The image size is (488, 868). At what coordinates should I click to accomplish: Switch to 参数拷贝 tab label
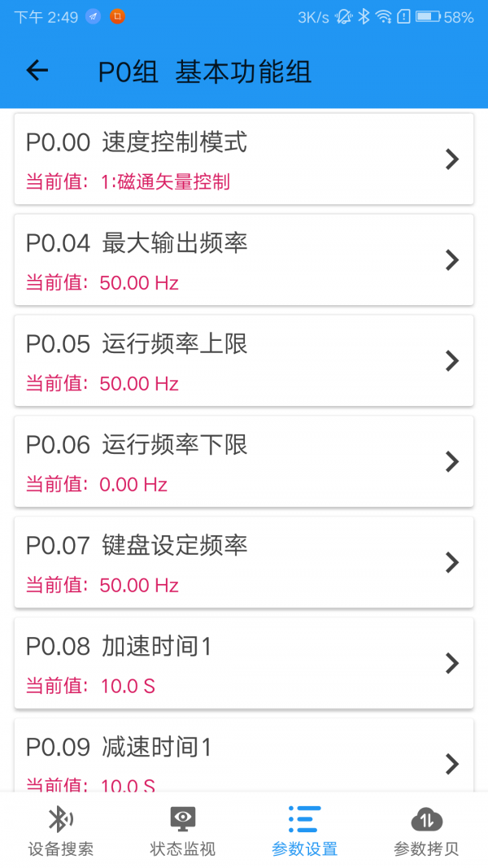[x=426, y=848]
